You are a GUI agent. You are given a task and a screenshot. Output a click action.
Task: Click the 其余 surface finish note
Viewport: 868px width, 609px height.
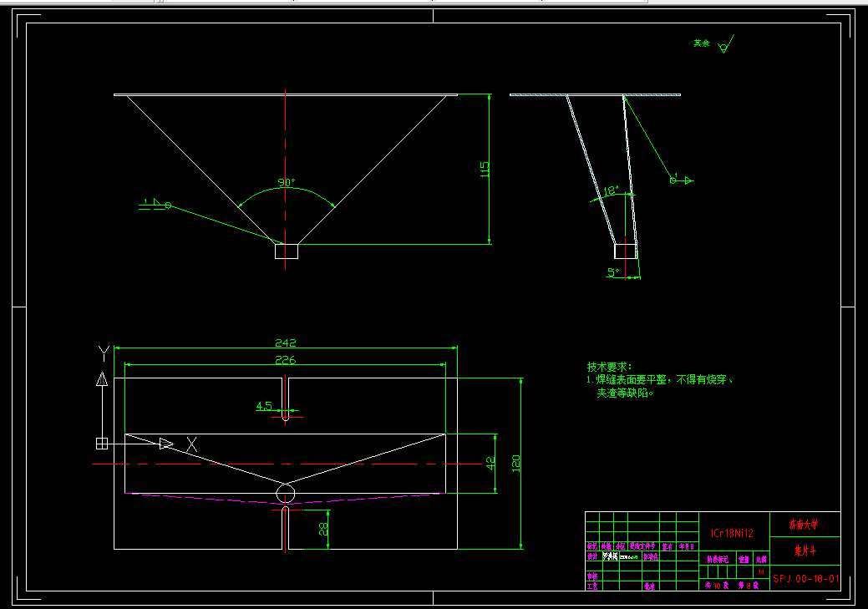pyautogui.click(x=702, y=43)
